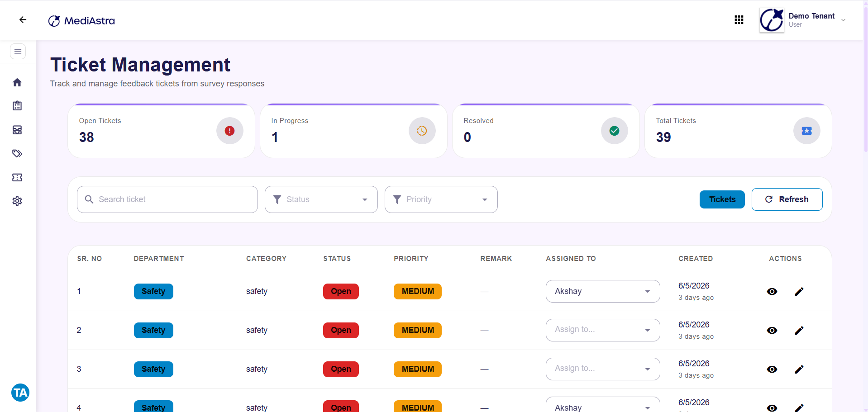Toggle the sidebar hamburger menu
Screen dimensions: 868x412
pyautogui.click(x=18, y=52)
